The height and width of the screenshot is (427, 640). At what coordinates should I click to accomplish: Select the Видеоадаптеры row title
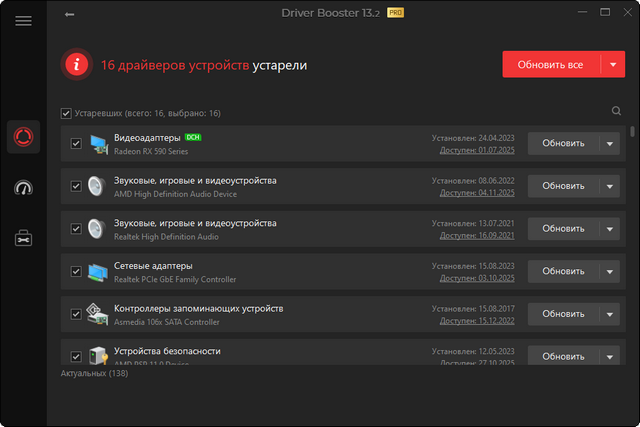[x=147, y=138]
